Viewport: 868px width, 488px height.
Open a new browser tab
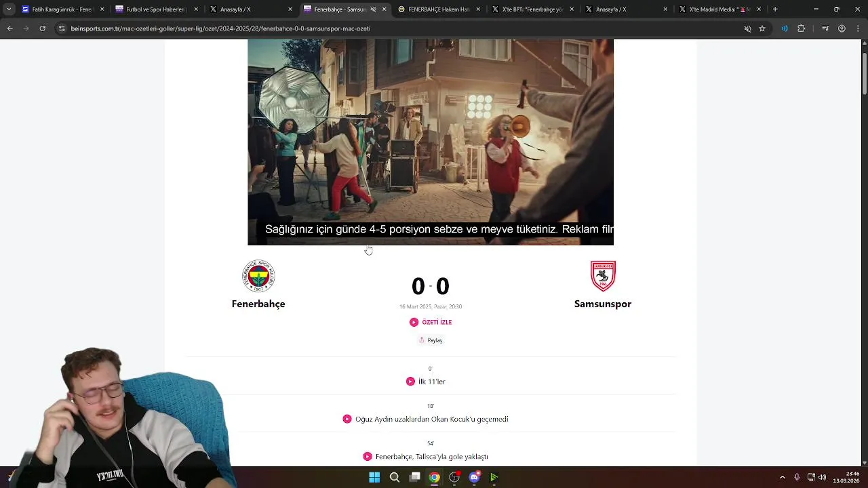[x=775, y=9]
